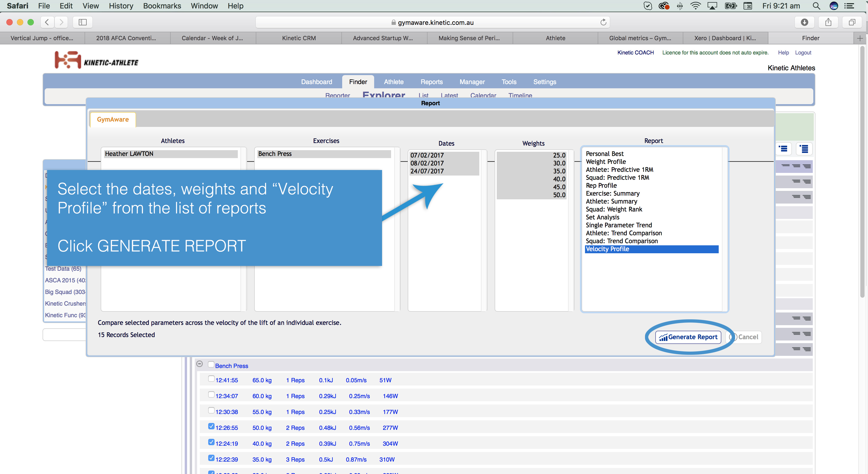This screenshot has width=868, height=474.
Task: Select weight 25.0
Action: (x=532, y=155)
